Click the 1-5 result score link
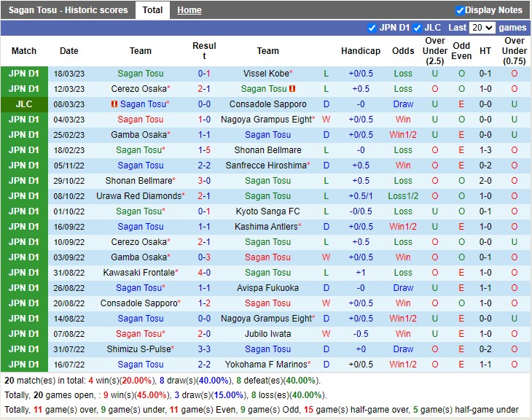Screen dimensions: 532x420 pos(204,150)
